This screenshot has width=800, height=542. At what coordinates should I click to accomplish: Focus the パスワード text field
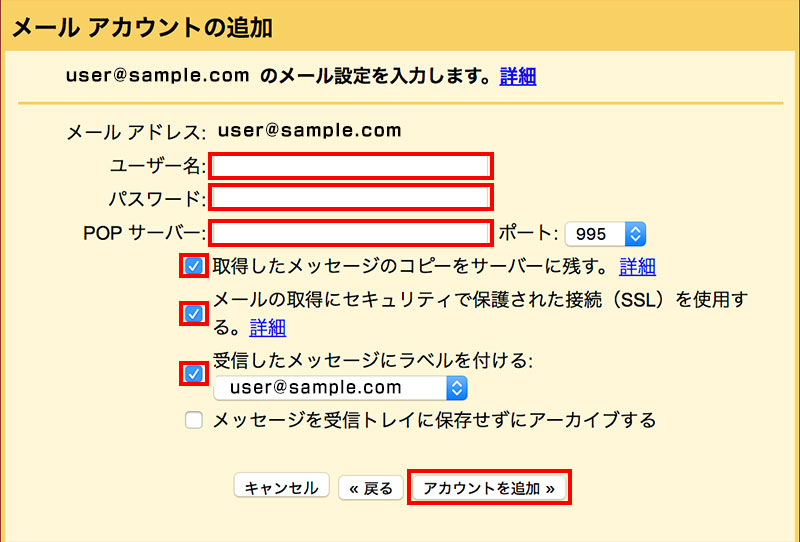[x=351, y=198]
